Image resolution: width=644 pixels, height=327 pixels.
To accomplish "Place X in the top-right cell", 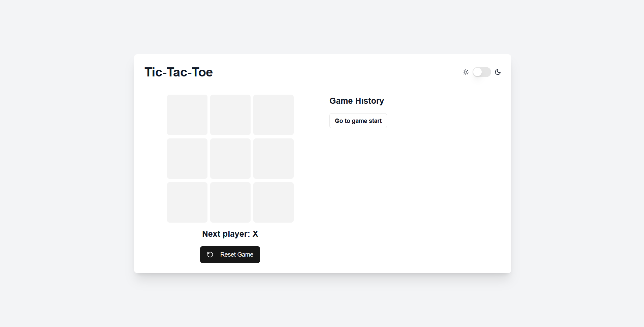I will click(x=273, y=115).
